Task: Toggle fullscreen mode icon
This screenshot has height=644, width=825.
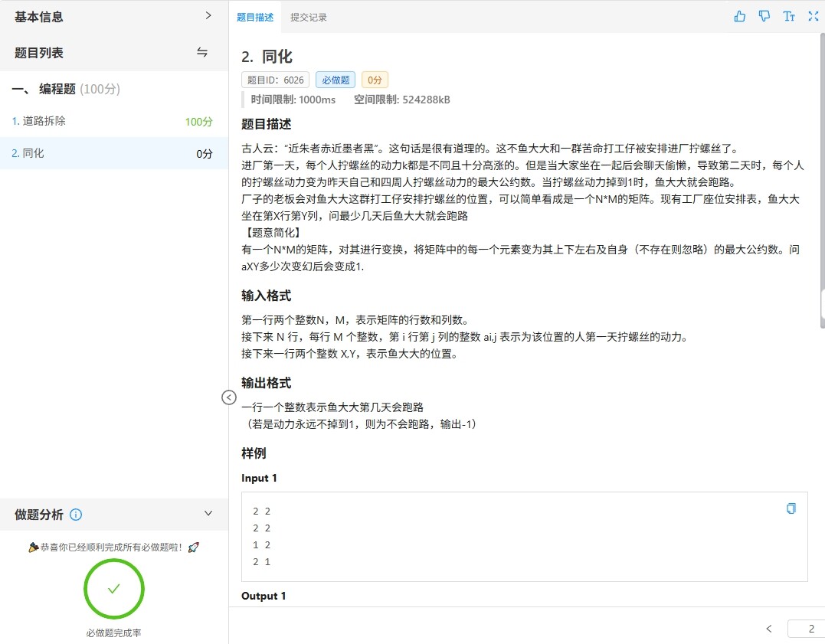Action: pyautogui.click(x=813, y=16)
